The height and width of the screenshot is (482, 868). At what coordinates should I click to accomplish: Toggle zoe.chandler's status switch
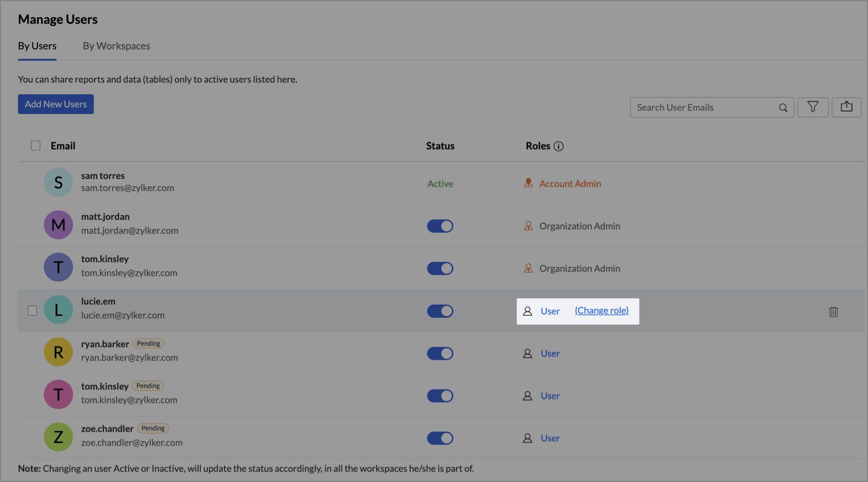click(x=440, y=438)
